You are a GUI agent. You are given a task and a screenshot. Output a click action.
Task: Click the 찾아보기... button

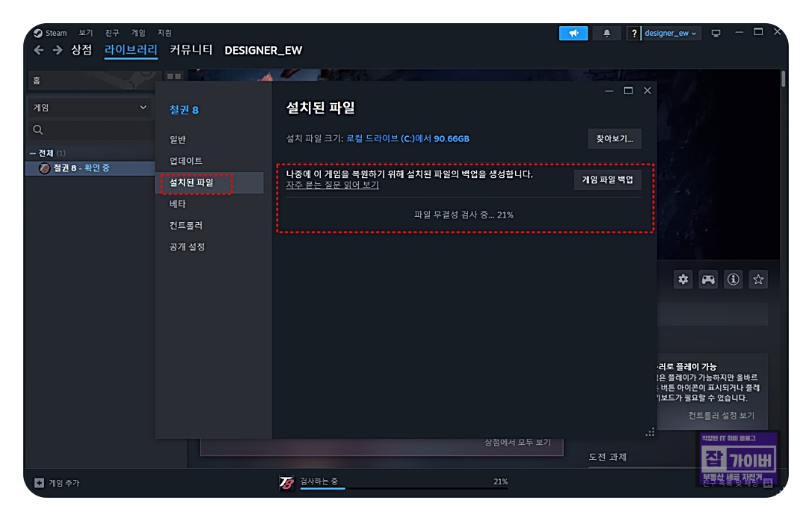[614, 139]
